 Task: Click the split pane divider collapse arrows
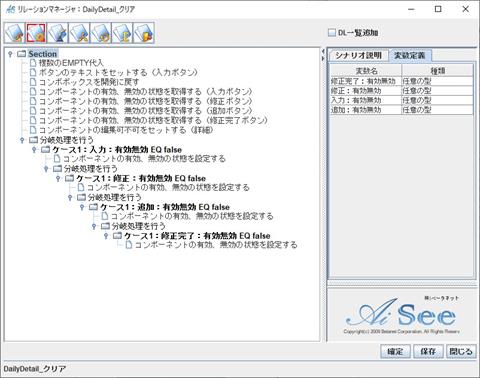point(323,55)
